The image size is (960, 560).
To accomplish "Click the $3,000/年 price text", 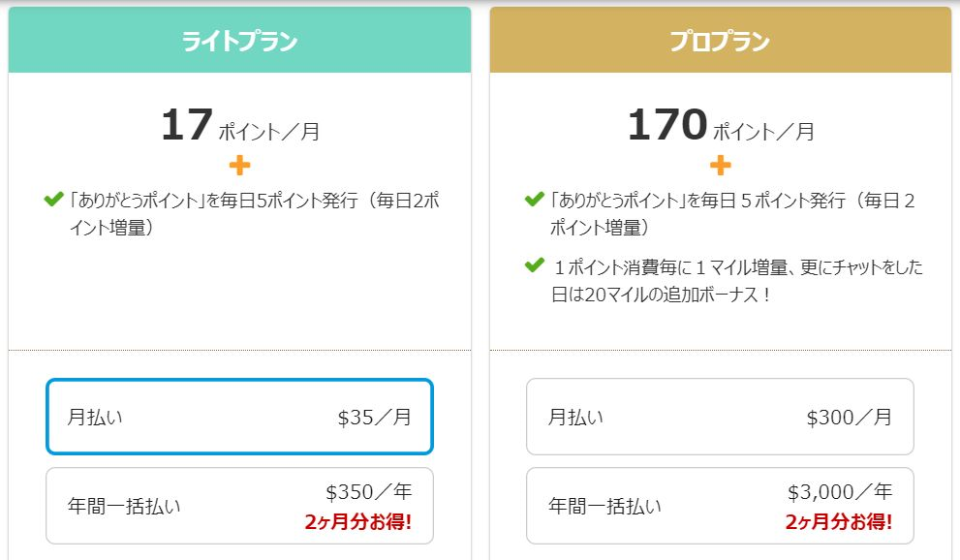I will click(x=840, y=491).
